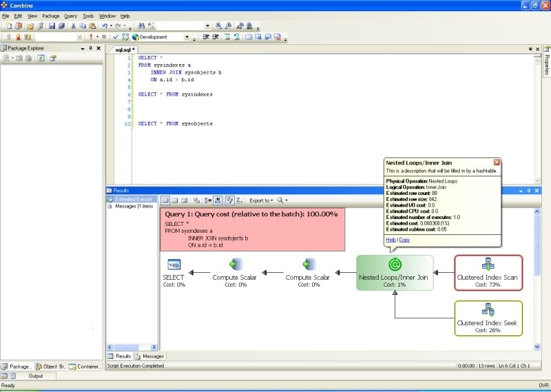
Task: Click the Find binoculars icon
Action: (x=141, y=25)
